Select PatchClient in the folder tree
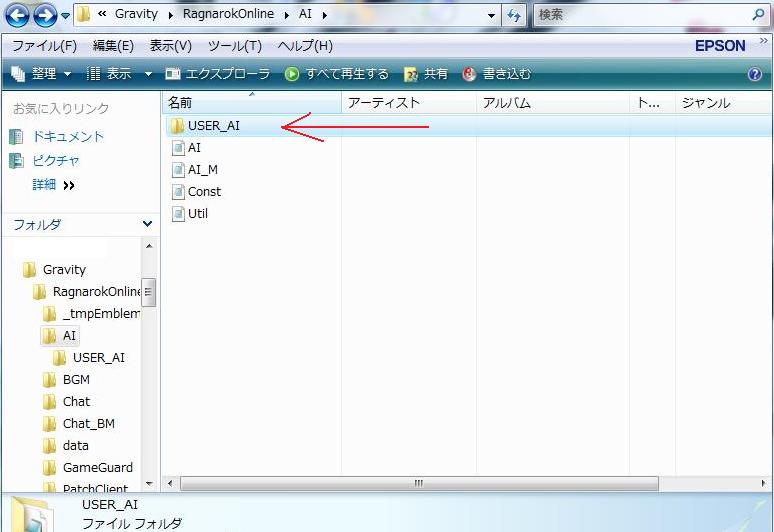 tap(86, 488)
